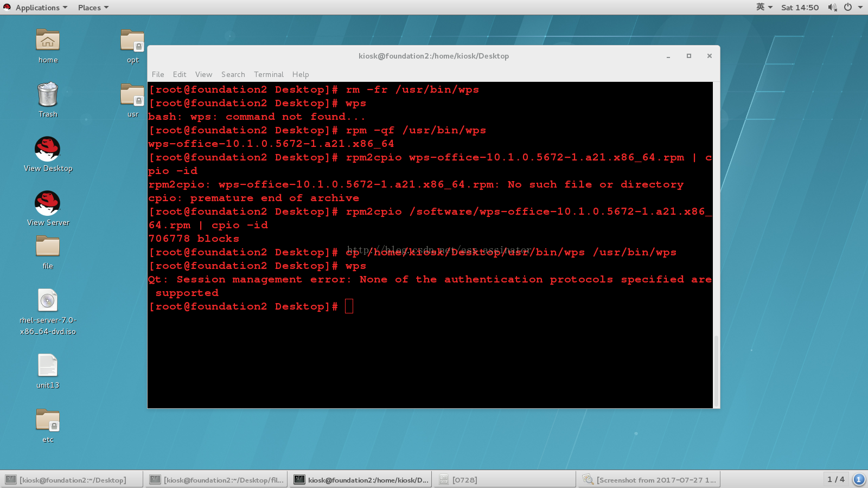The width and height of the screenshot is (868, 488).
Task: Click the '706778 blocks' output line
Action: pos(194,239)
